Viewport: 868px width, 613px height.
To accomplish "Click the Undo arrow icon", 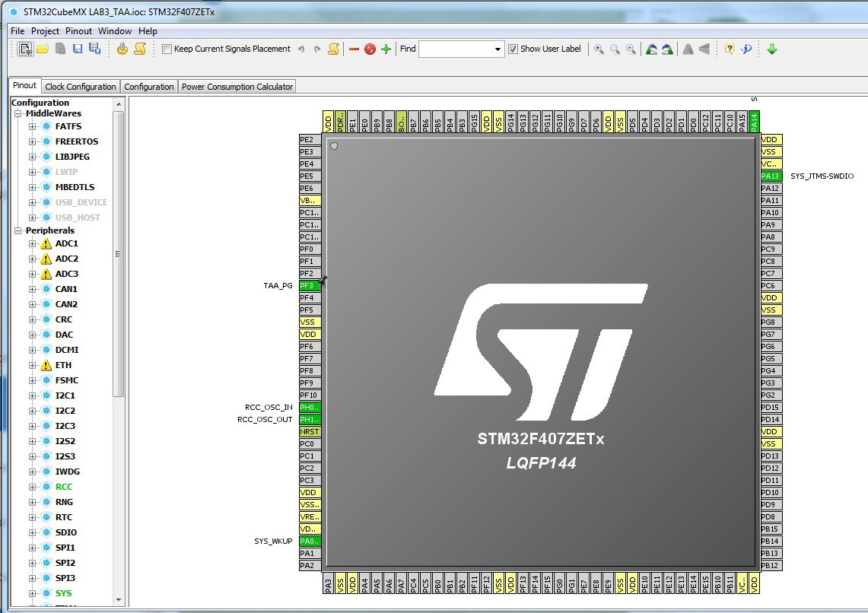I will coord(301,49).
